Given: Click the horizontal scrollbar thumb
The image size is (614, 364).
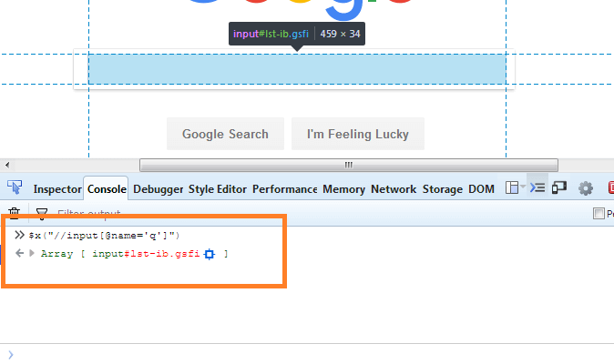Looking at the screenshot, I should [349, 165].
